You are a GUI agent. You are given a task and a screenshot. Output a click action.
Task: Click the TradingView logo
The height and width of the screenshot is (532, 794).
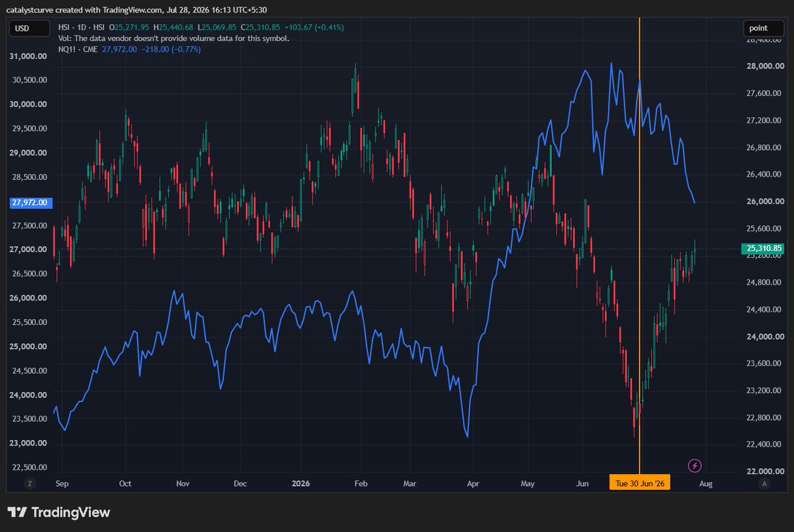point(59,512)
